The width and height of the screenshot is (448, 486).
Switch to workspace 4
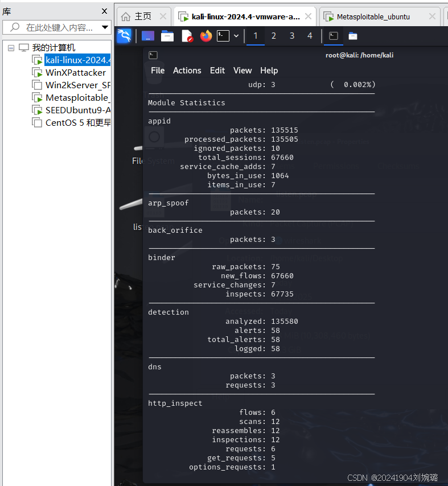[x=310, y=36]
